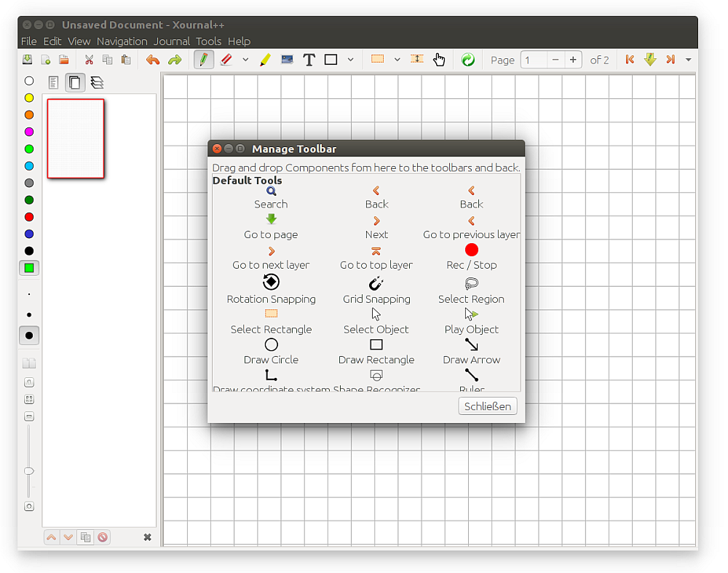The height and width of the screenshot is (573, 728).
Task: Open the View menu
Action: (79, 42)
